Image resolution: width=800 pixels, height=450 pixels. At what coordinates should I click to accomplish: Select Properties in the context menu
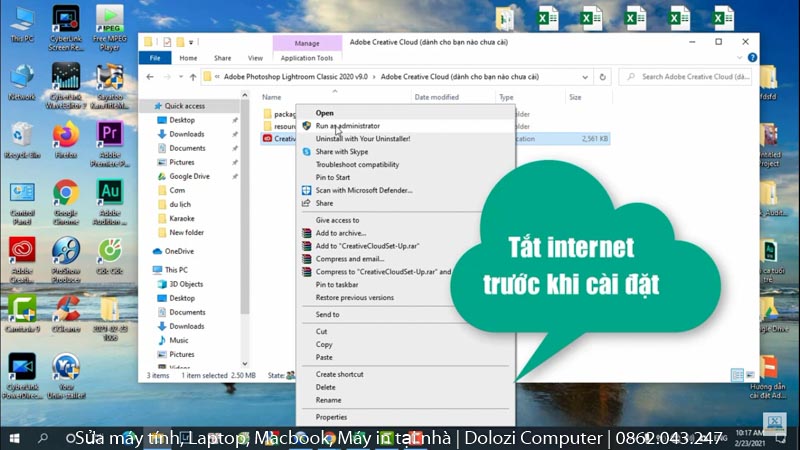[x=331, y=416]
